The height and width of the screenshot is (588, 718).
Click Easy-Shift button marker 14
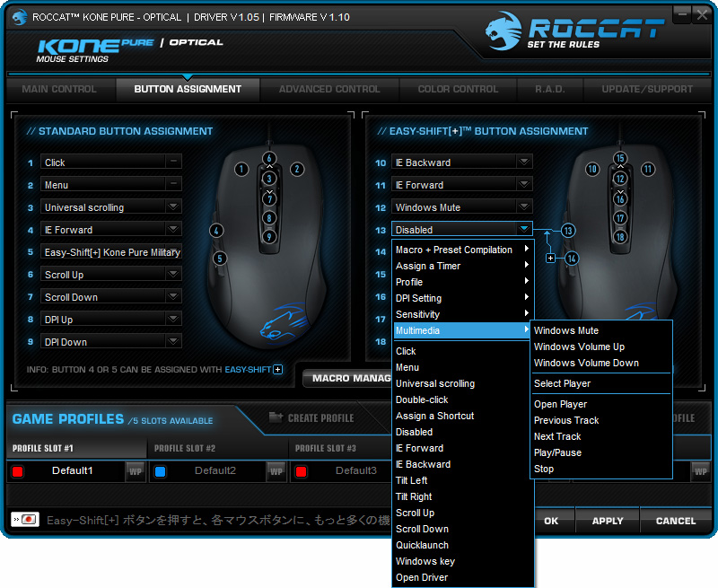[572, 259]
